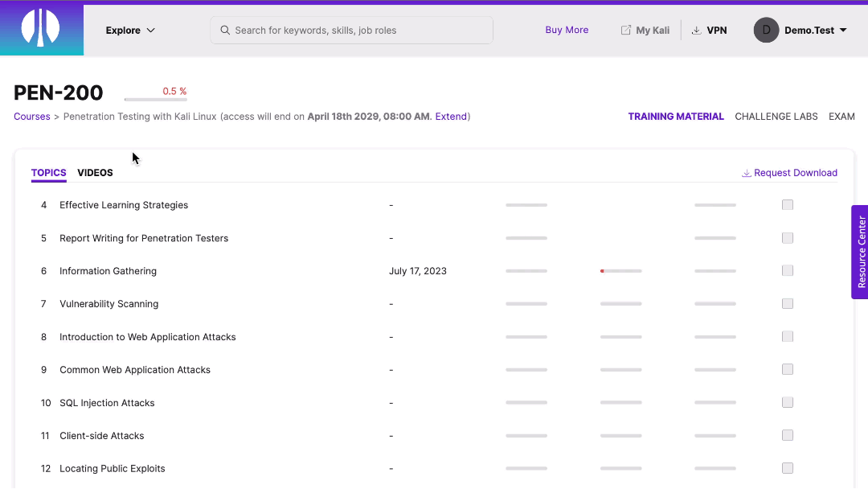Navigate back via the Courses breadcrumb link
The height and width of the screenshot is (489, 868).
coord(31,116)
